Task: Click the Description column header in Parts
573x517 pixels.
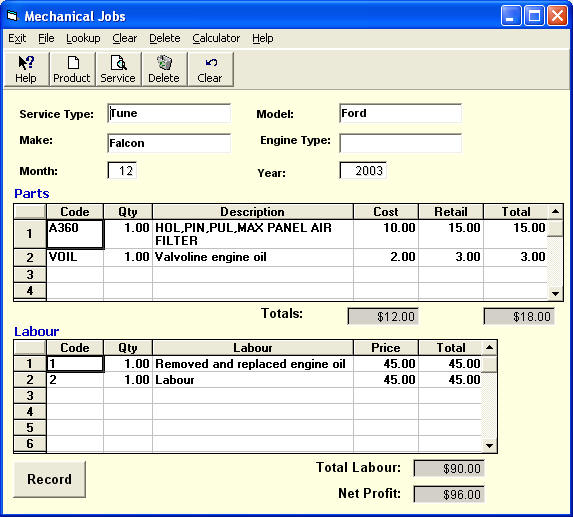Action: tap(253, 212)
